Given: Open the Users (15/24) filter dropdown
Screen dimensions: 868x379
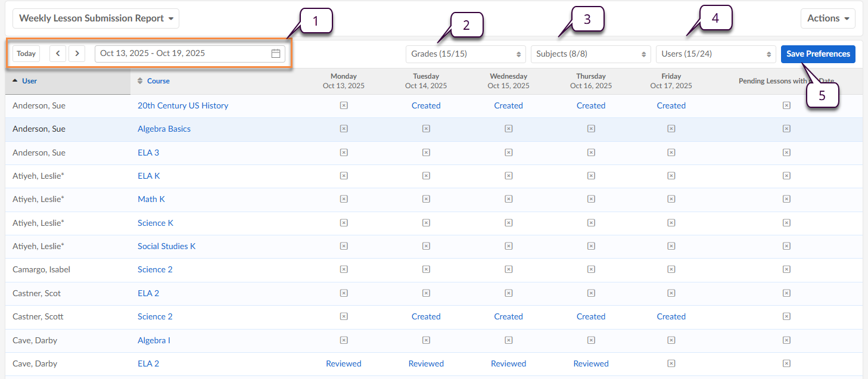Looking at the screenshot, I should 715,54.
